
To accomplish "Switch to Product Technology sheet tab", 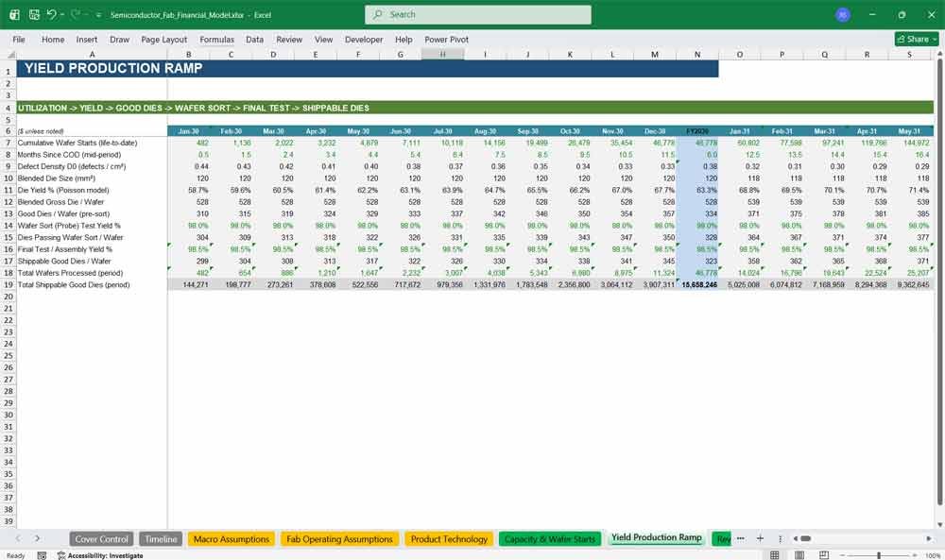I will [449, 539].
